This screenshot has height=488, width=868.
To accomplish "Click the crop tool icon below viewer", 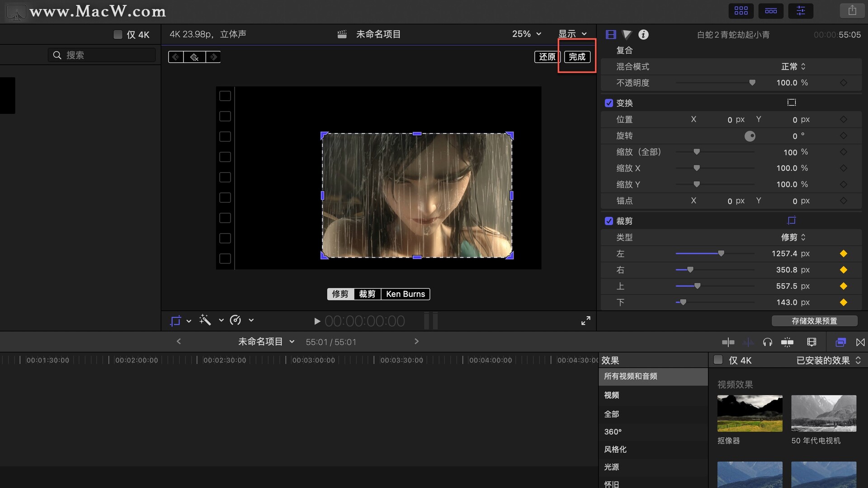I will click(x=175, y=320).
